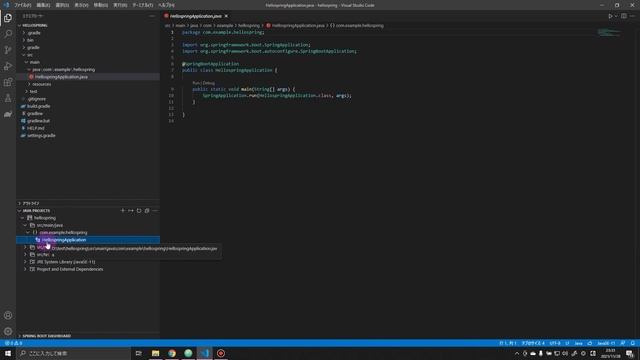
Task: Click the line and column indicator
Action: (x=507, y=343)
